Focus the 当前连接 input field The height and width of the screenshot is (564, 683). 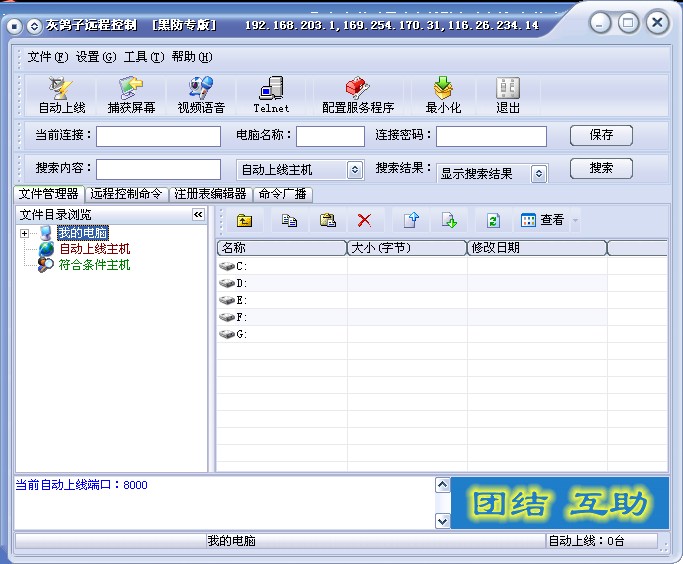pos(158,136)
